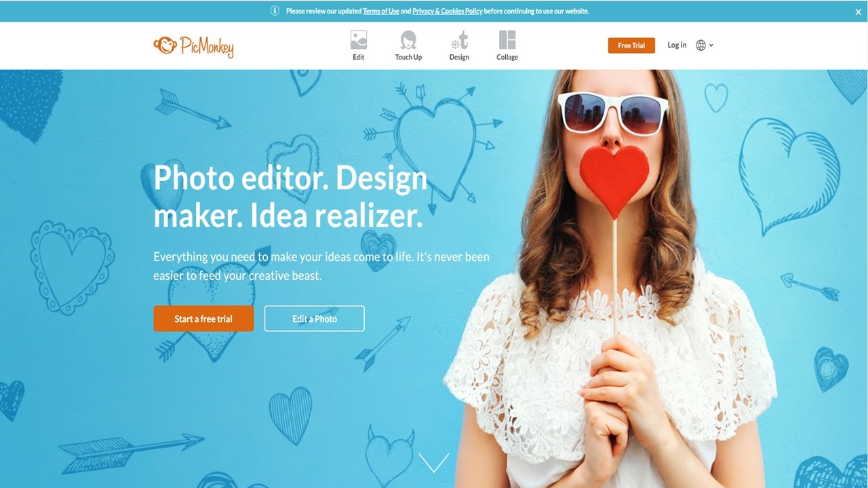
Task: Click the hero headline Photo editor. Design maker.
Action: coord(290,197)
